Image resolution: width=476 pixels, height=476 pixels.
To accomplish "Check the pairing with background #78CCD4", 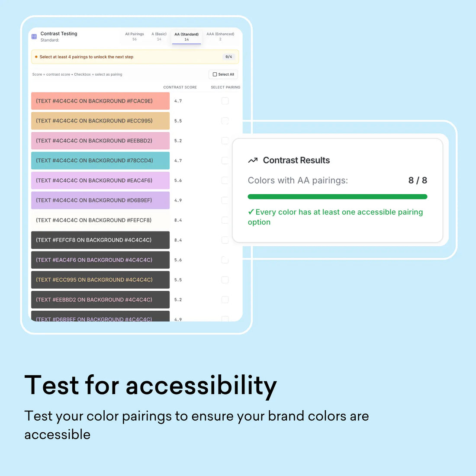I will (225, 160).
